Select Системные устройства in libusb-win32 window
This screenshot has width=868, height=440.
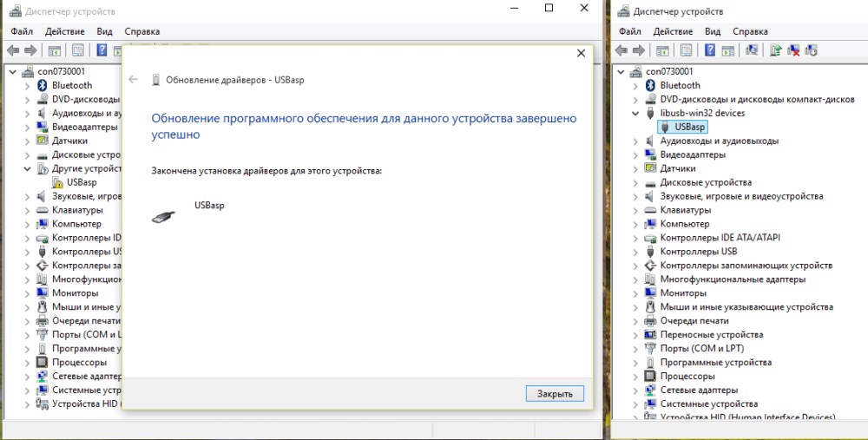708,404
